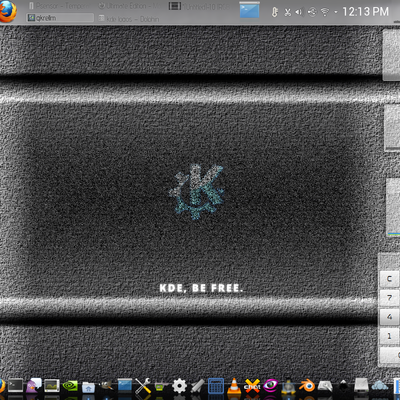400x400 pixels.
Task: Open the share/device notifier tray icon
Action: pos(312,12)
